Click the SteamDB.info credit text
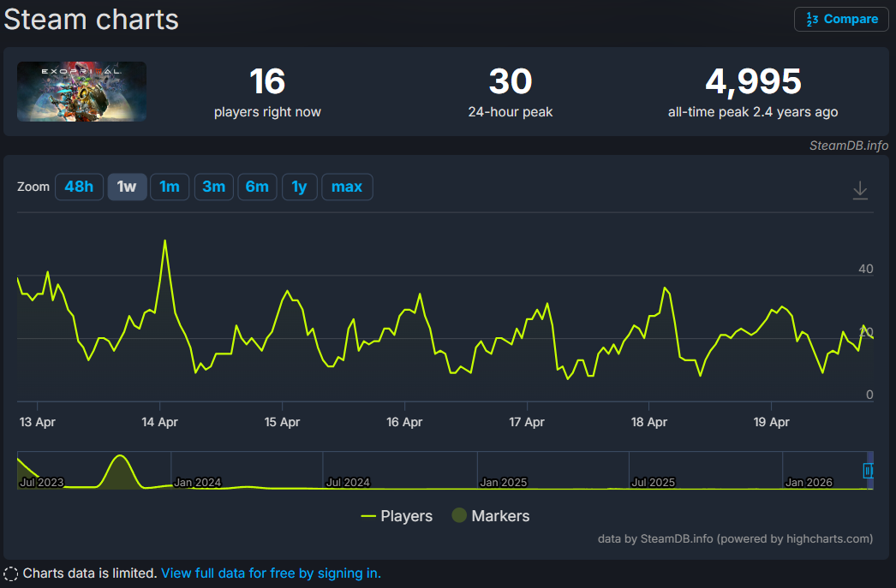896x588 pixels. coord(849,146)
